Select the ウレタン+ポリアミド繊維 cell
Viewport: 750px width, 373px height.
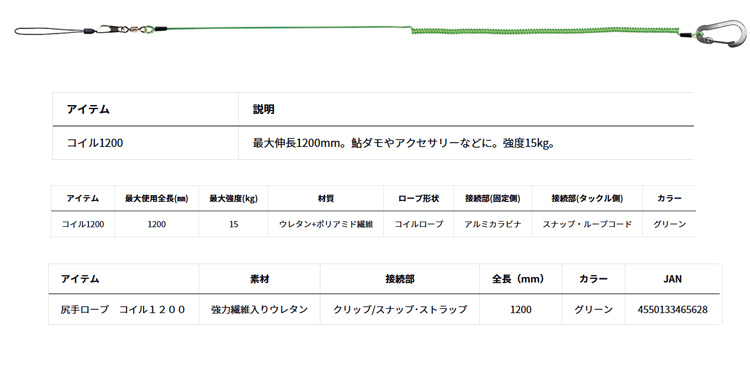tap(326, 224)
